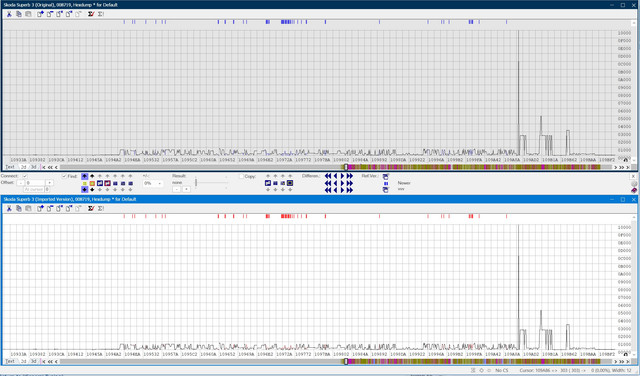
Task: Click bottom-row double-right Difference arrow
Action: pyautogui.click(x=350, y=190)
